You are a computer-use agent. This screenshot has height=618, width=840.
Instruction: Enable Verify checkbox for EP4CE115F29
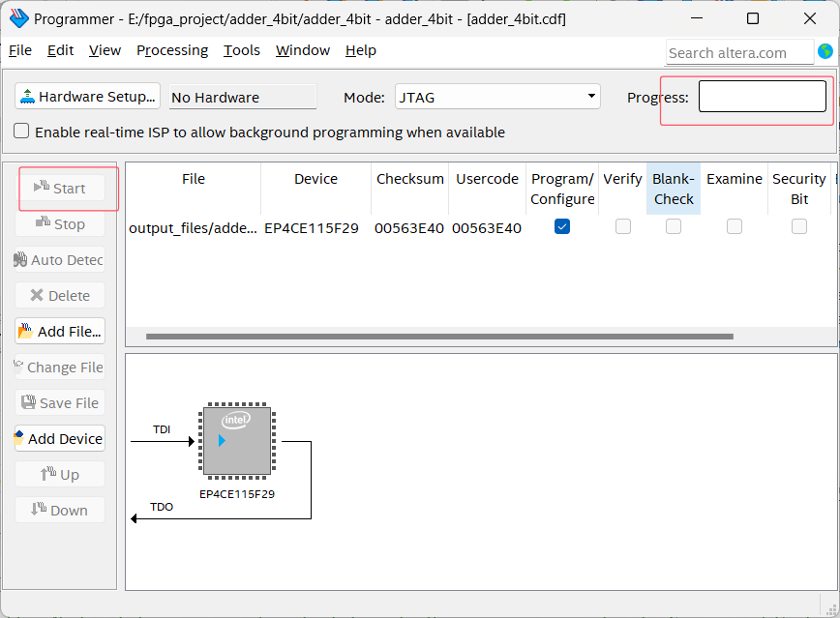click(623, 226)
